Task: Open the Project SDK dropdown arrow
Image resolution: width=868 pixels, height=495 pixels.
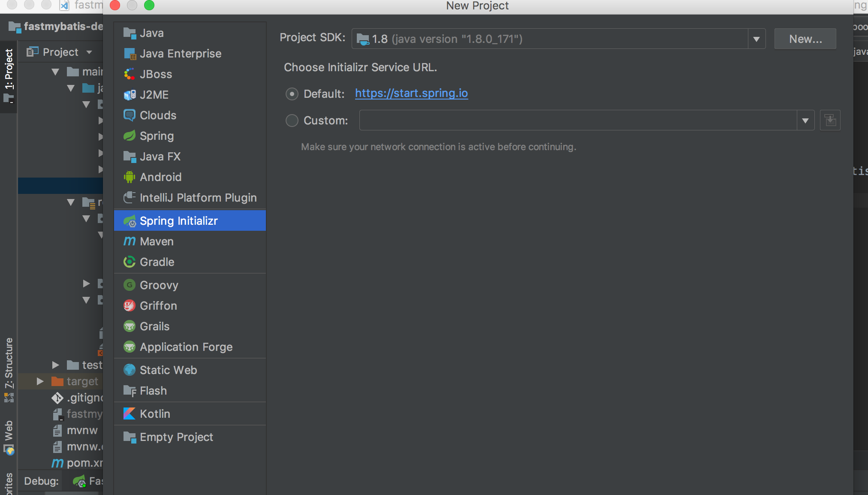Action: pos(756,39)
